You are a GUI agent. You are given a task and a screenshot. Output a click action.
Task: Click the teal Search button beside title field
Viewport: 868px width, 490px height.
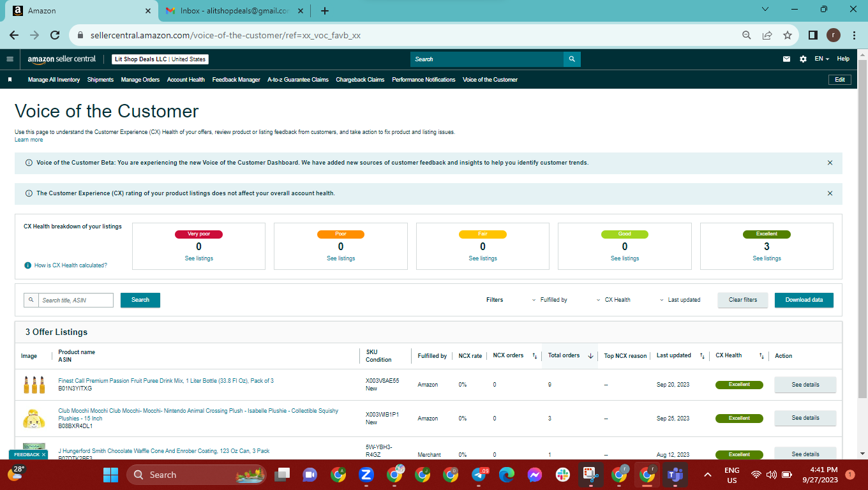point(140,300)
